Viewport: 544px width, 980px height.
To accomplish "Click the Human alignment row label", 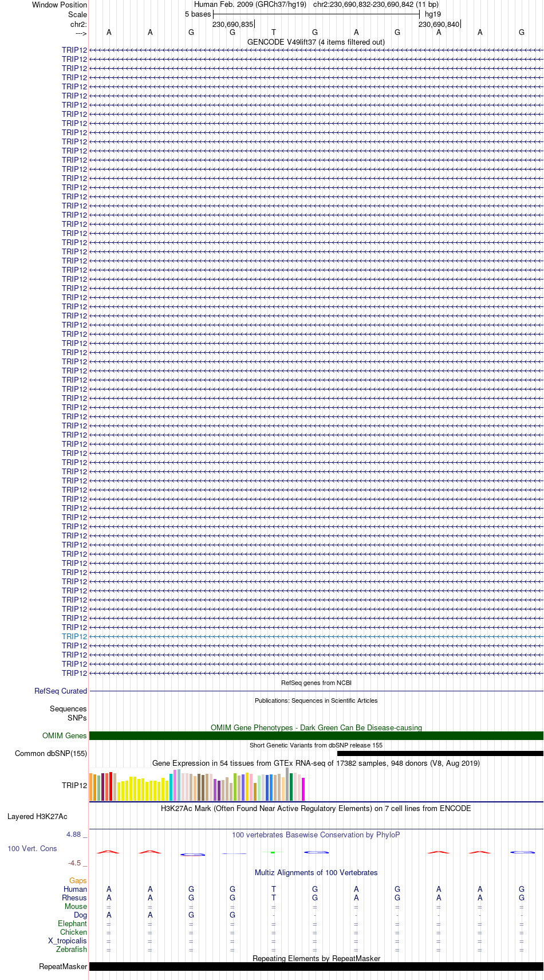I will click(x=75, y=890).
